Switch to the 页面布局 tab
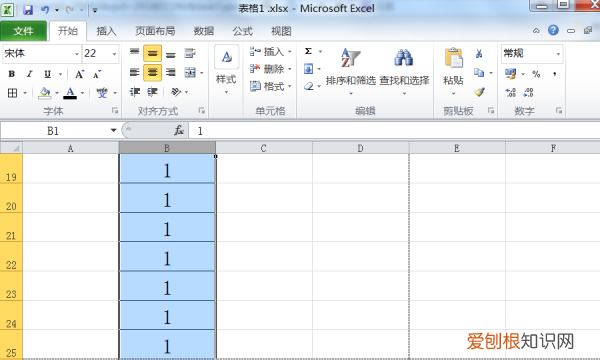The width and height of the screenshot is (600, 360). coord(155,31)
